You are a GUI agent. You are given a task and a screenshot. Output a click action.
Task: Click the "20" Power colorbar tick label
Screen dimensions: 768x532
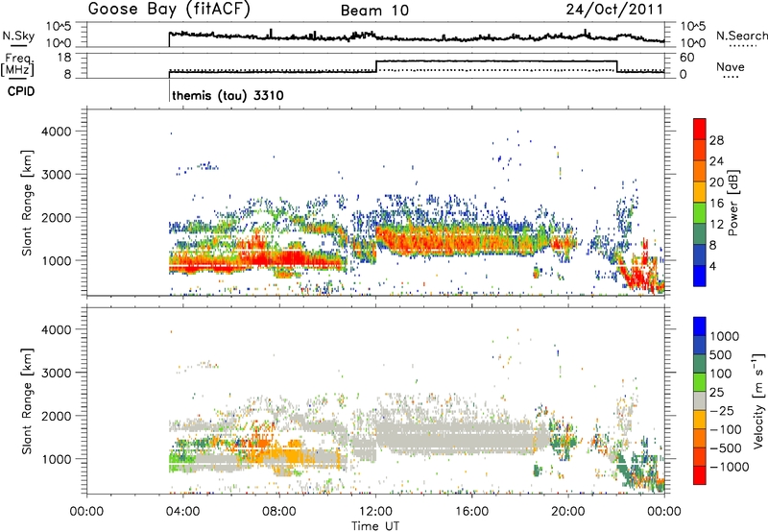716,182
